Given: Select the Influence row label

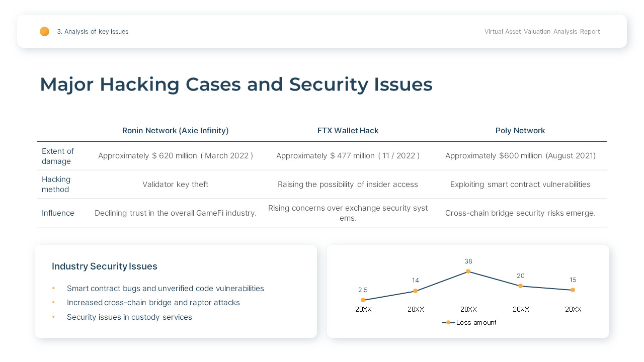Looking at the screenshot, I should coord(58,213).
